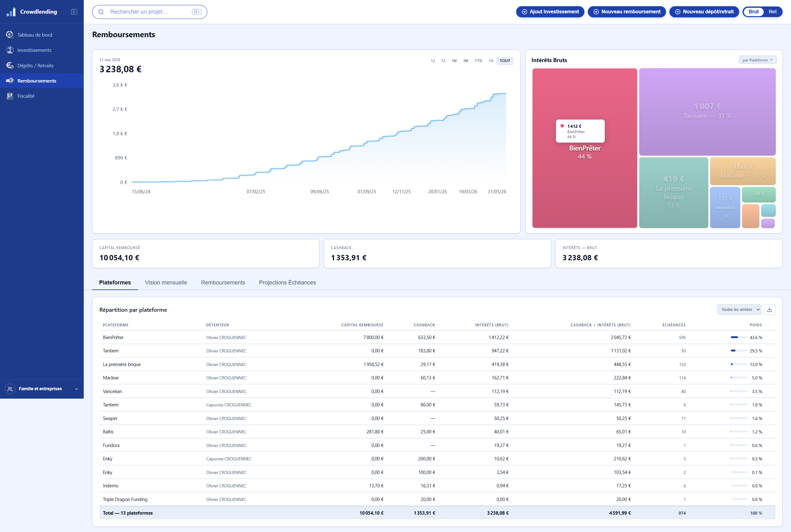Viewport: 791px width, 532px height.
Task: Expand the Famille et entreprises chevron
Action: pyautogui.click(x=76, y=389)
